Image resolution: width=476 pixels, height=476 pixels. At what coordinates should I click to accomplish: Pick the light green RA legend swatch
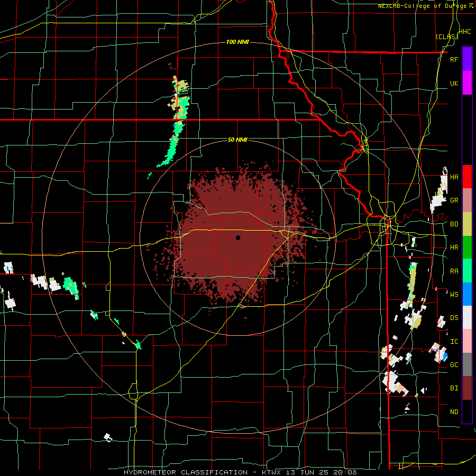pos(467,271)
